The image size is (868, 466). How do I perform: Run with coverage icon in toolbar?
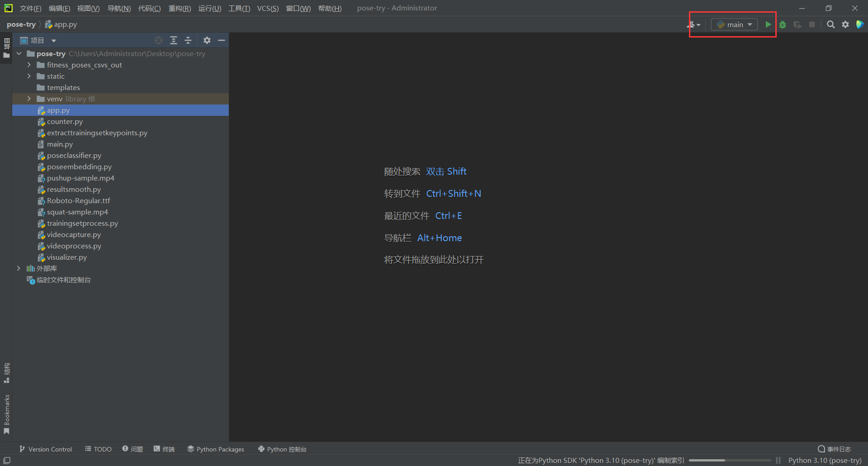(x=797, y=24)
